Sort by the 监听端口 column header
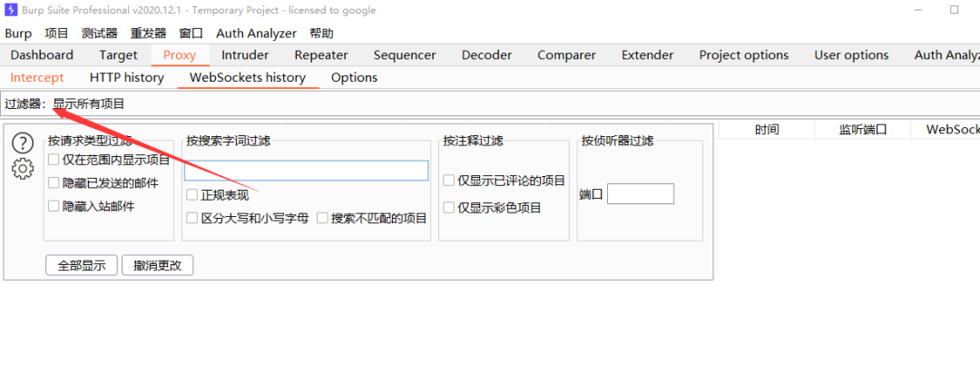The height and width of the screenshot is (374, 980). click(x=863, y=130)
